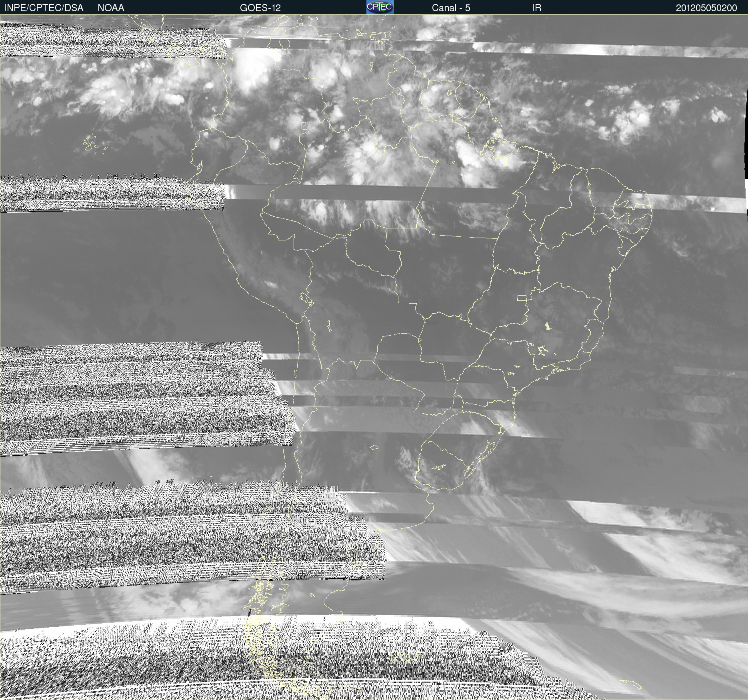Click the 201205050200 timestamp
Viewport: 748px width, 700px height.
(706, 8)
